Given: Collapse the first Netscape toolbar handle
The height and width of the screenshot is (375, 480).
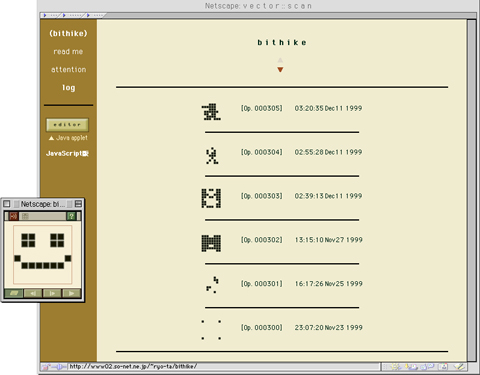Looking at the screenshot, I should [51, 15].
